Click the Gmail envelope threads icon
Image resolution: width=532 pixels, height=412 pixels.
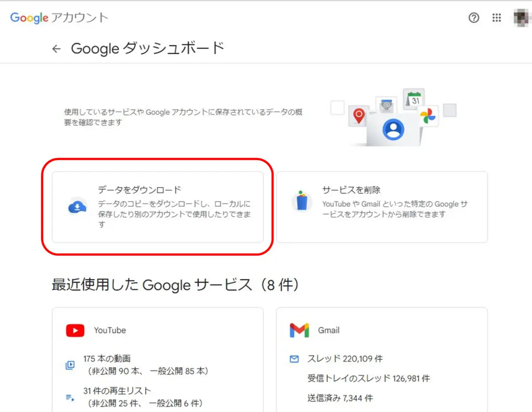click(294, 359)
